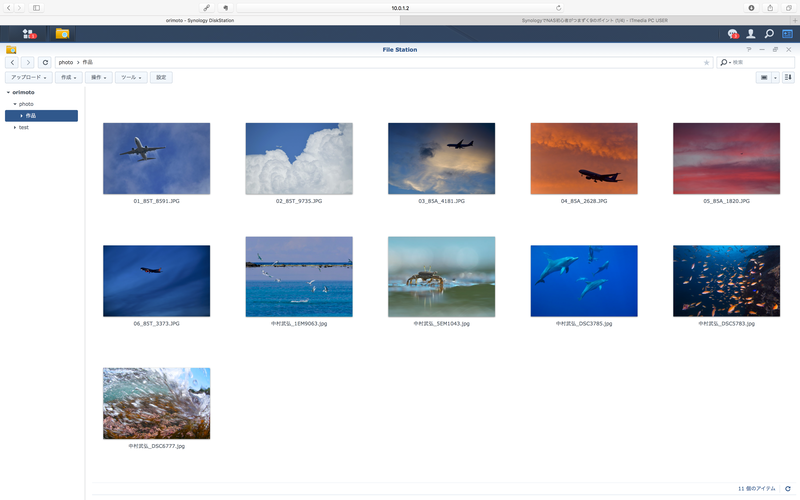Open the DSM main menu icon
This screenshot has height=500, width=800.
pyautogui.click(x=28, y=34)
